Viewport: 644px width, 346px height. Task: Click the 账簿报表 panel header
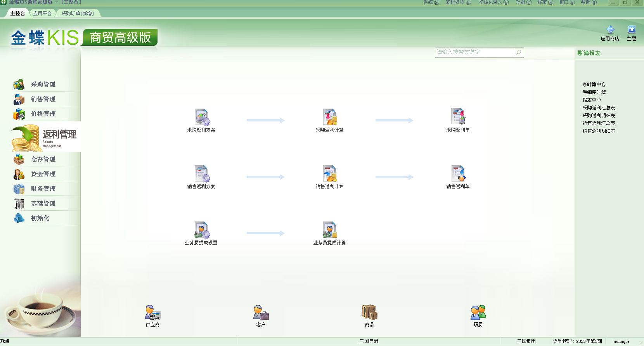[x=589, y=53]
